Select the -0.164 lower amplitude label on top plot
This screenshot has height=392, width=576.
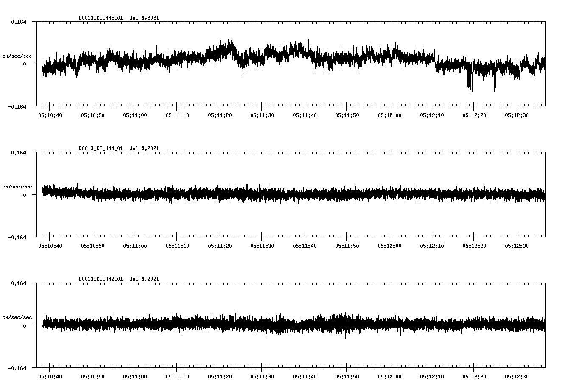pyautogui.click(x=17, y=107)
